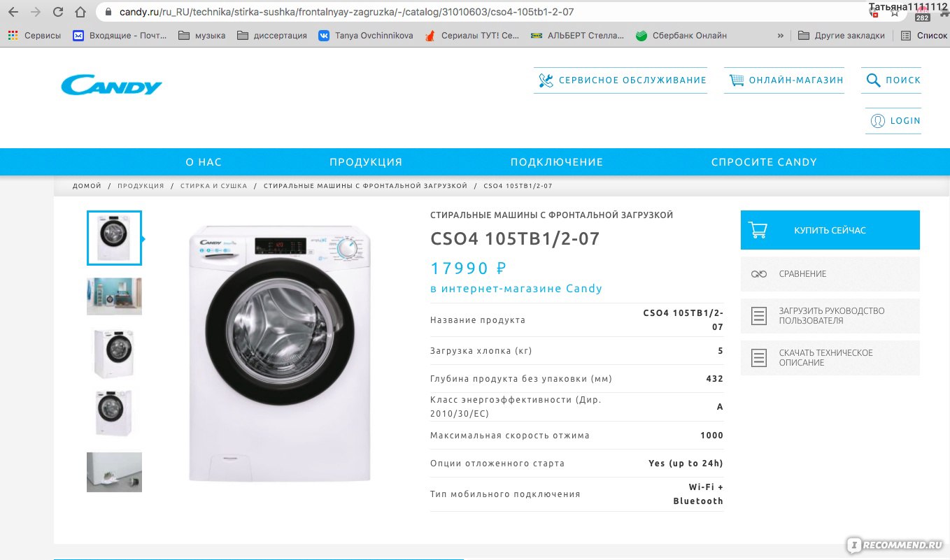Open the О НАС menu

(204, 162)
